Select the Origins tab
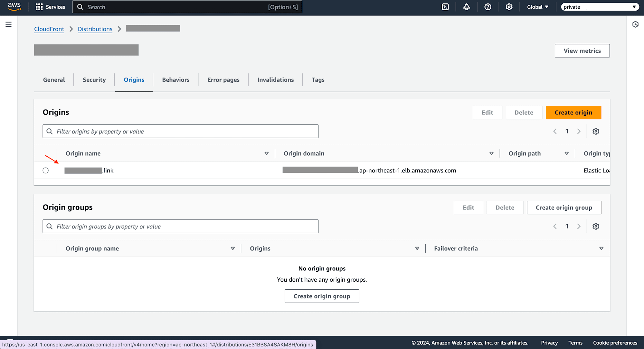The image size is (644, 349). click(134, 80)
